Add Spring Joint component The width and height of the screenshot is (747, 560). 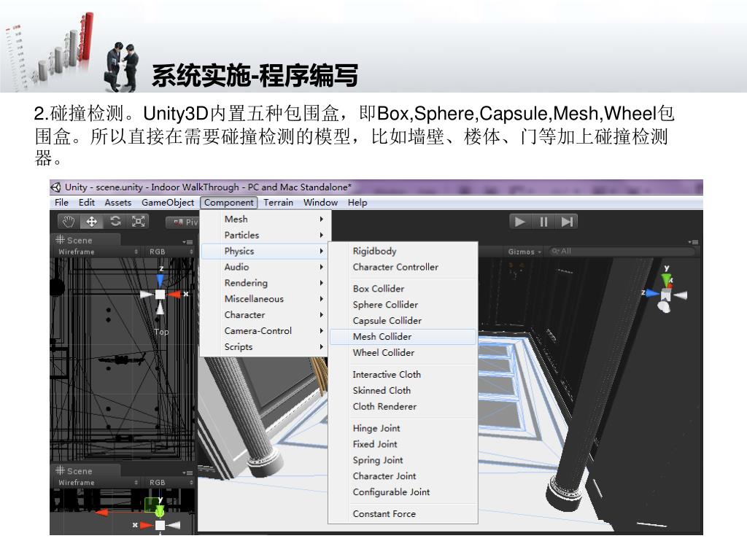[403, 460]
